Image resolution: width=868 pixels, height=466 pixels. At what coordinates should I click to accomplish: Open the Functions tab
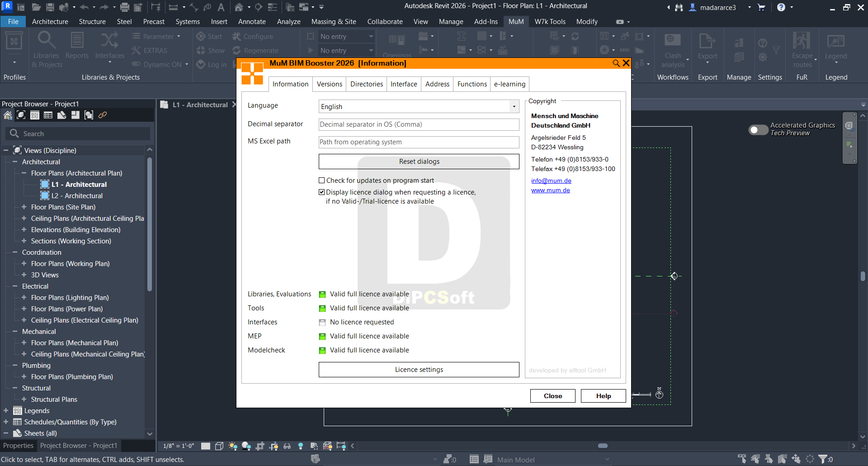(472, 84)
